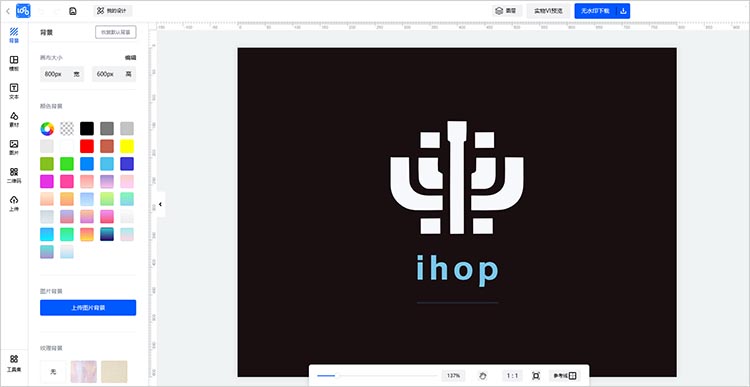The width and height of the screenshot is (750, 387).
Task: Open the Materials panel in the sidebar
Action: (14, 120)
